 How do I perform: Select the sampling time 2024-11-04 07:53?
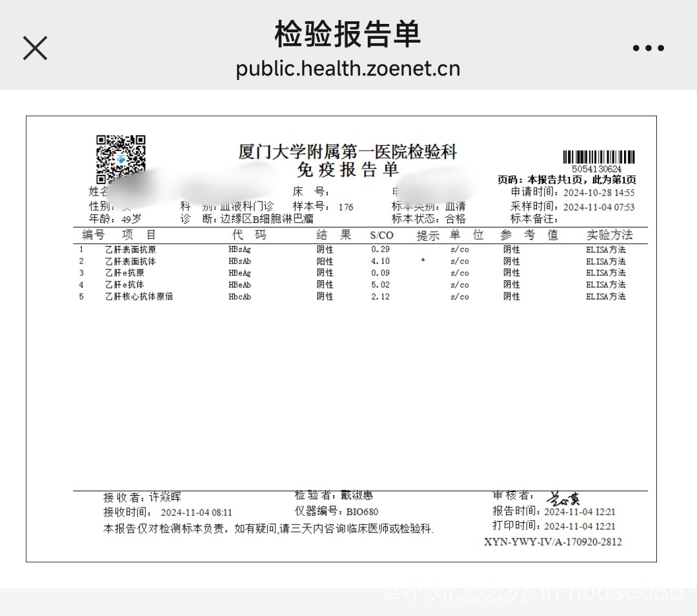[x=599, y=207]
